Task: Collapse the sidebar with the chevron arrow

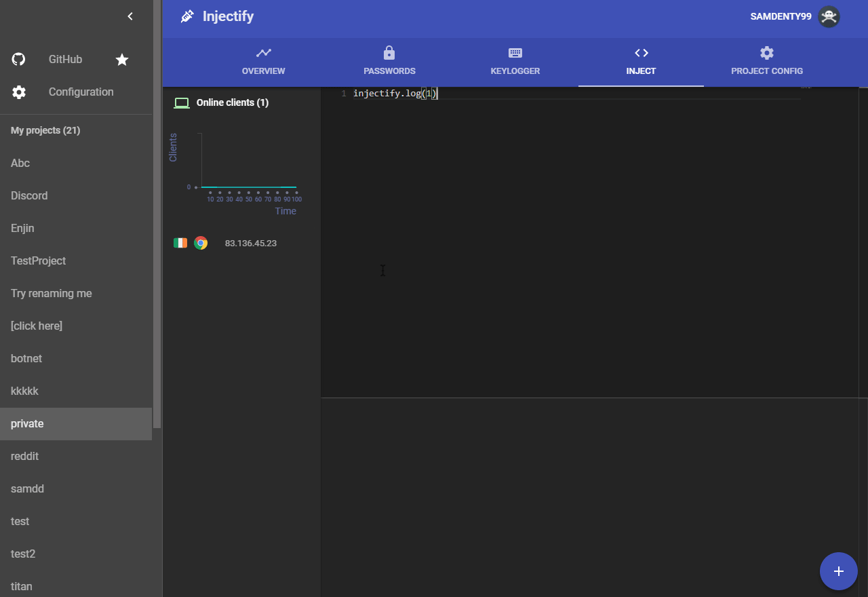Action: (x=130, y=16)
